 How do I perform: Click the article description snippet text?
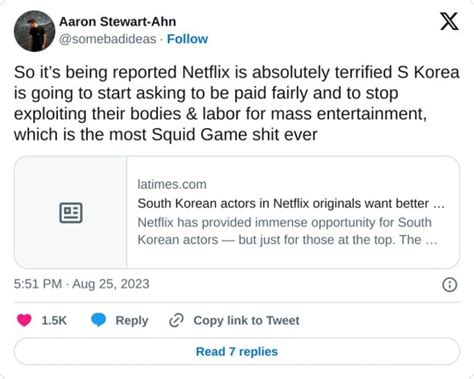click(287, 231)
